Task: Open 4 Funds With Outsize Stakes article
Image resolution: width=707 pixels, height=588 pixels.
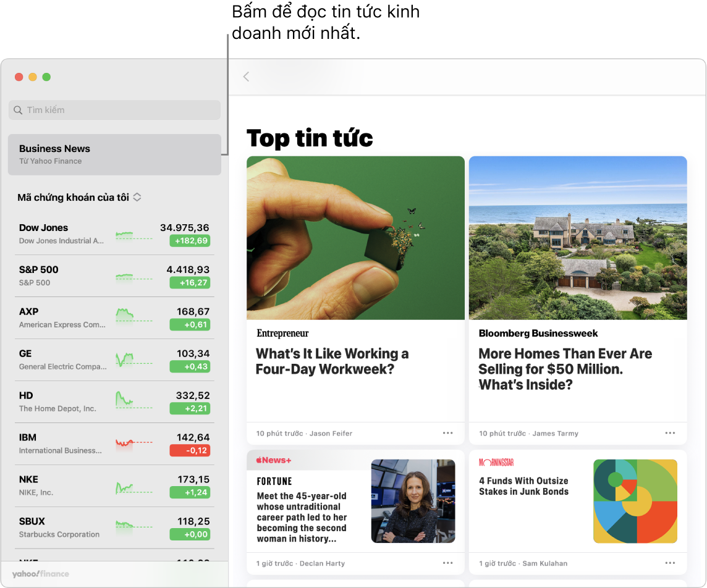Action: 523,486
